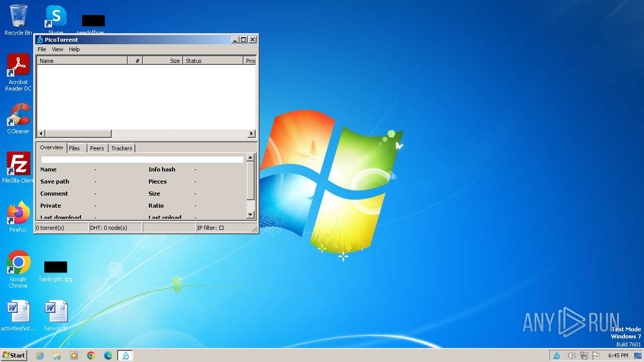Select the Firefox desktop icon
This screenshot has width=644, height=362.
coord(18,217)
